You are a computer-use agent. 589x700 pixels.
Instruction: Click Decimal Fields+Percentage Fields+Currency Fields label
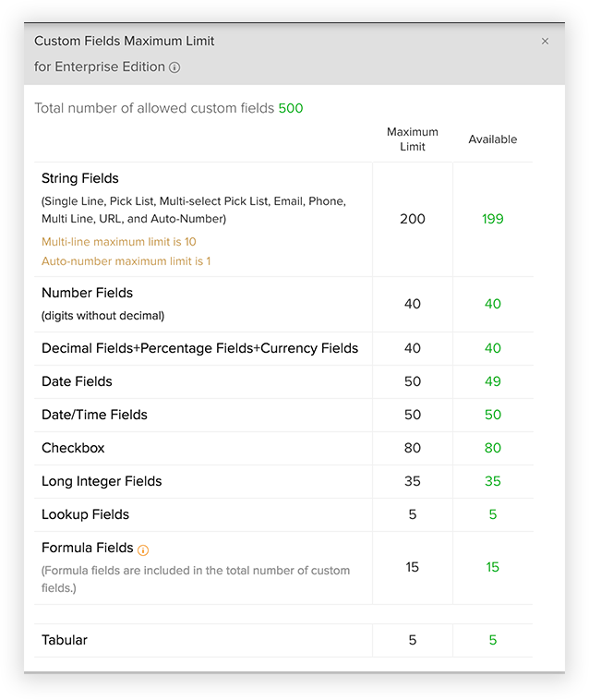coord(199,348)
